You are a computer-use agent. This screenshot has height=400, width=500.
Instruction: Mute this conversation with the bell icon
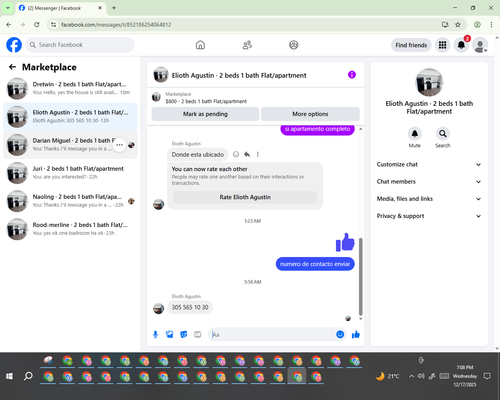(x=415, y=134)
